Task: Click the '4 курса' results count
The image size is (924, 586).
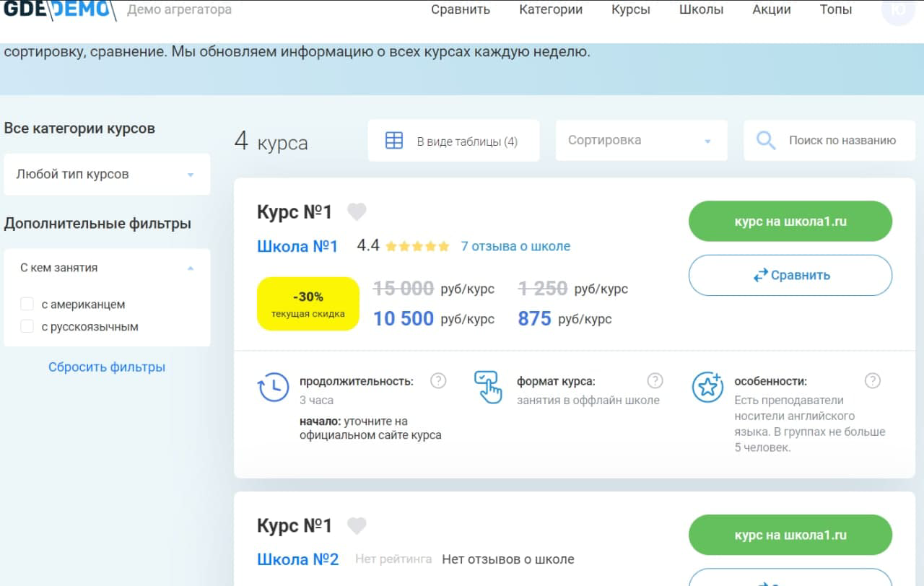Action: 271,141
